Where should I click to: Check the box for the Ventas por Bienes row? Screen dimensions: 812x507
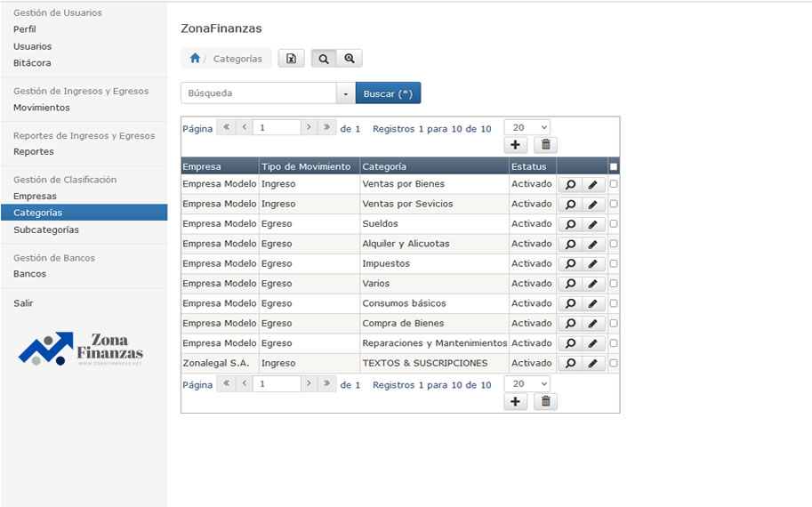pos(614,184)
